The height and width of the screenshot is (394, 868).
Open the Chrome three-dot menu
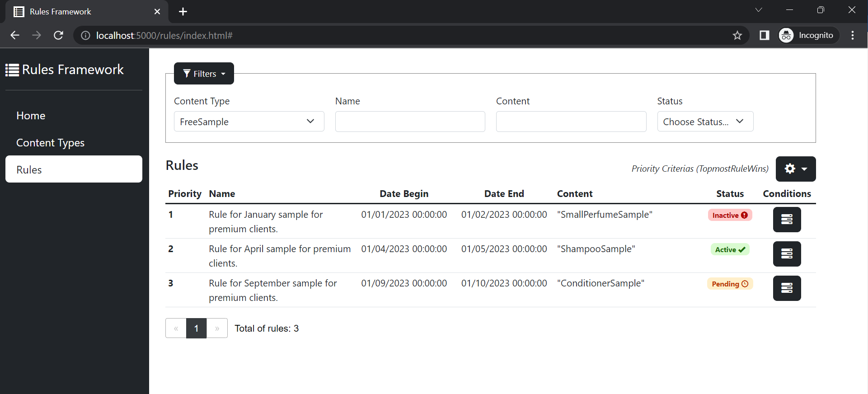[x=853, y=35]
